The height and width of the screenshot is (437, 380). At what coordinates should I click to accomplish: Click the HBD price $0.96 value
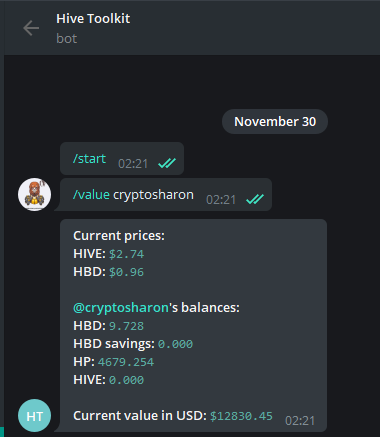click(x=126, y=272)
